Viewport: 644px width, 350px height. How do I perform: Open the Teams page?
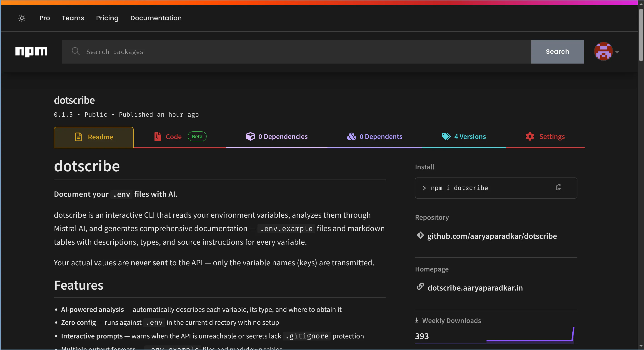(73, 18)
